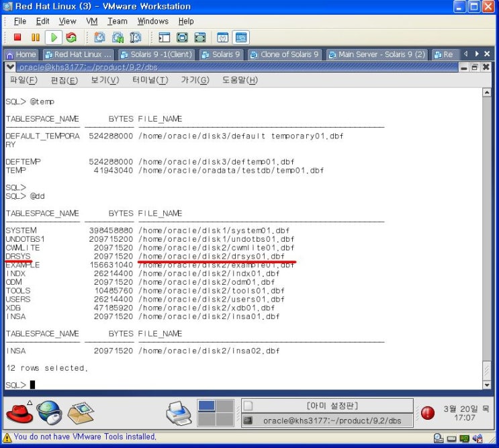The image size is (499, 448).
Task: Launch the web browser globe icon
Action: (49, 412)
